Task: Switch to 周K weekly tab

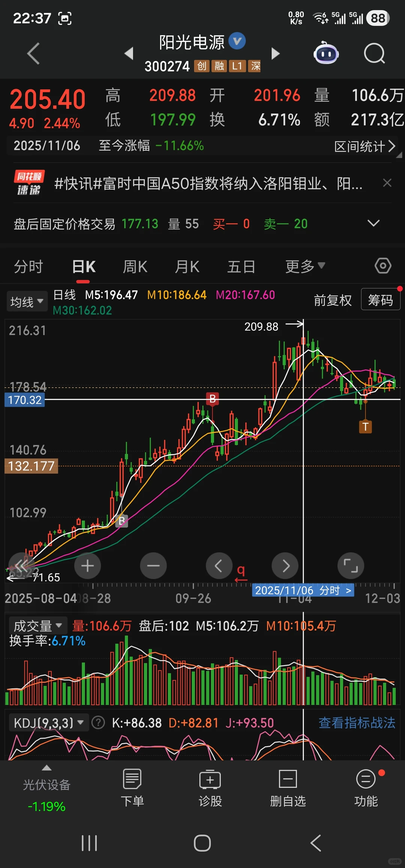Action: [x=135, y=267]
